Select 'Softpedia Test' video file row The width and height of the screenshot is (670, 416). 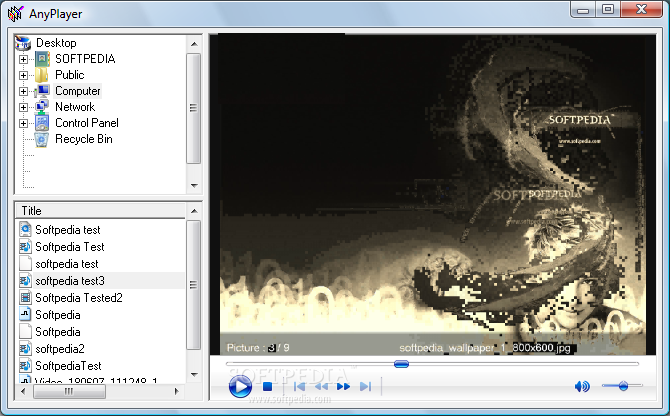pos(101,247)
